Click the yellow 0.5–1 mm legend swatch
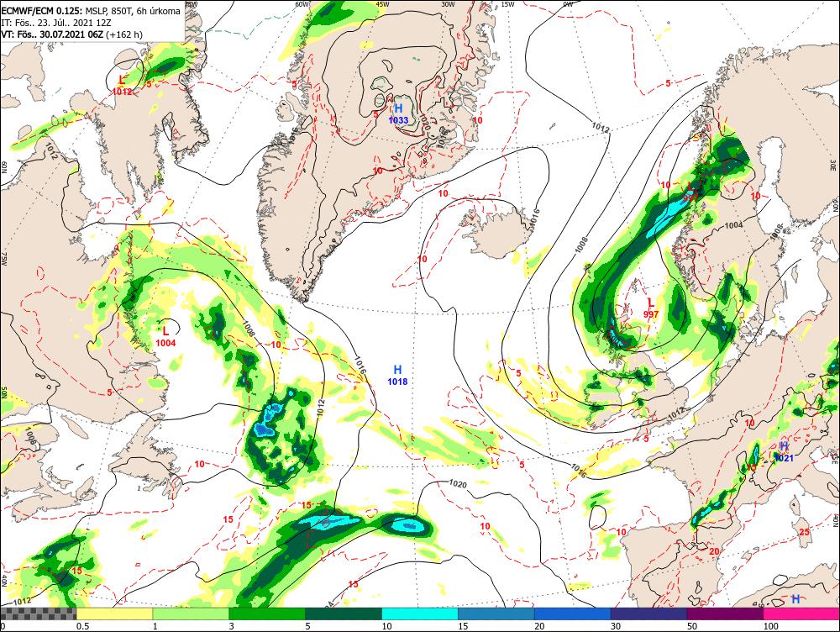Viewport: 840px width, 632px height. point(114,614)
